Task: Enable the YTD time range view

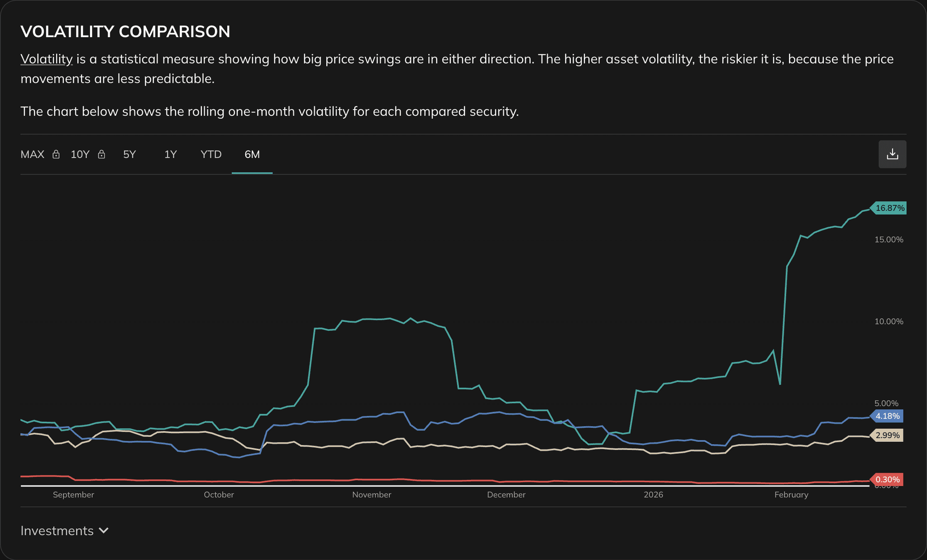Action: pyautogui.click(x=210, y=154)
